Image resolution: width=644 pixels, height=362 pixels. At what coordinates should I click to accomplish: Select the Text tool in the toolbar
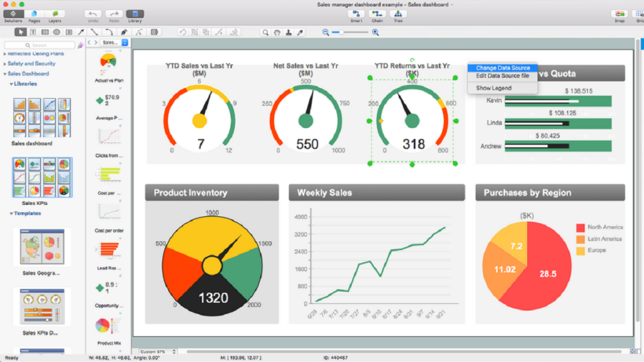click(33, 32)
